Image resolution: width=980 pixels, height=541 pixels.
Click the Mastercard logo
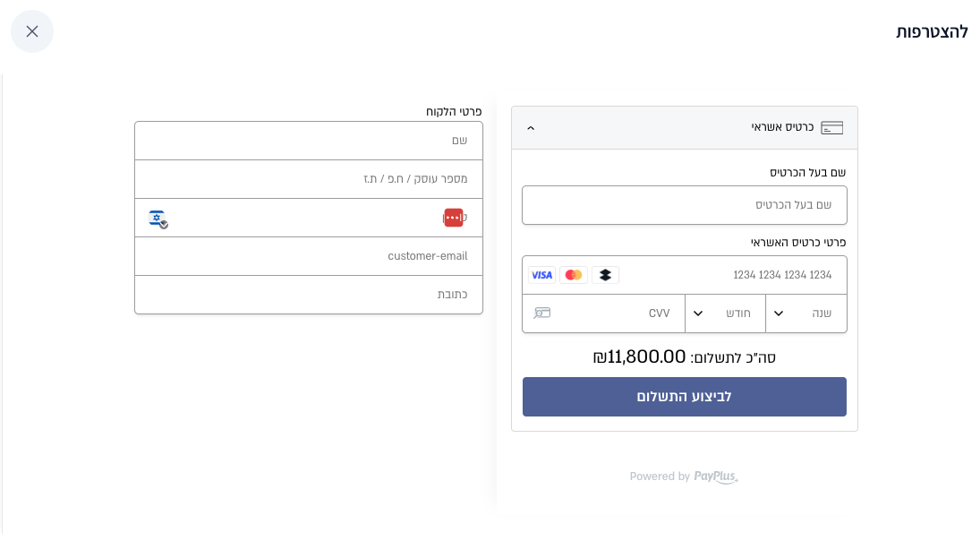point(574,275)
